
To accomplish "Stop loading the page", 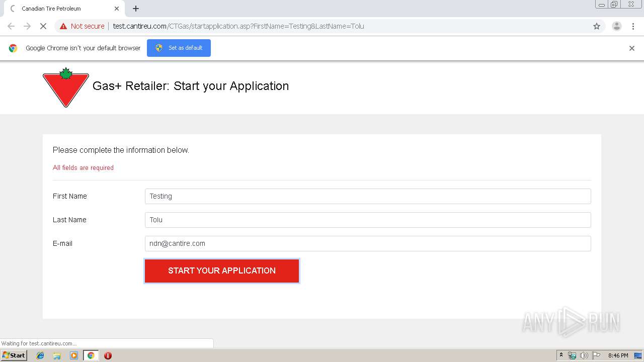I will (43, 26).
